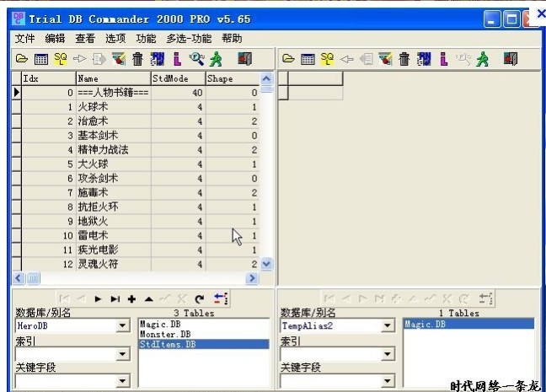This screenshot has height=392, width=546.
Task: Open the 编辑 menu
Action: 55,38
